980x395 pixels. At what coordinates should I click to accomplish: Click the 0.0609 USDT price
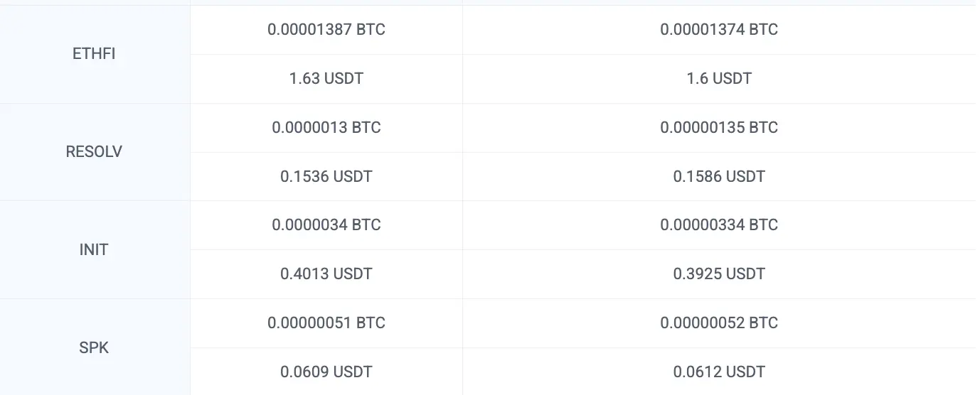(x=326, y=372)
